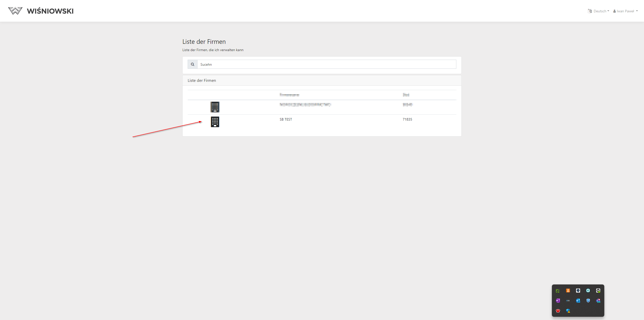Open the Outlook tray icon
644x320 pixels.
578,301
